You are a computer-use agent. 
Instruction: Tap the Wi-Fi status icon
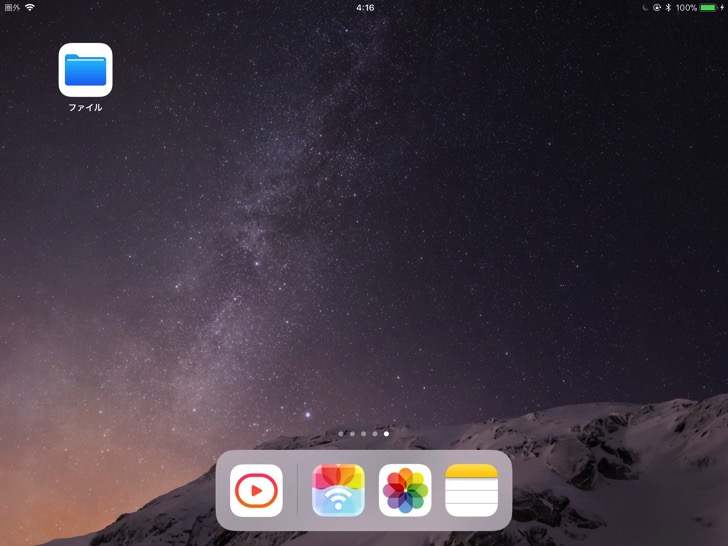pos(30,7)
